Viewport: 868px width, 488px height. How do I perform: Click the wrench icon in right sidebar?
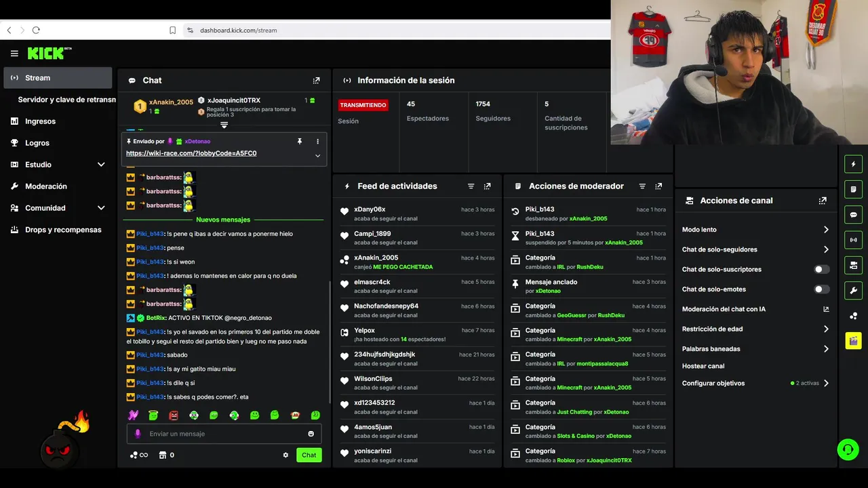(853, 291)
